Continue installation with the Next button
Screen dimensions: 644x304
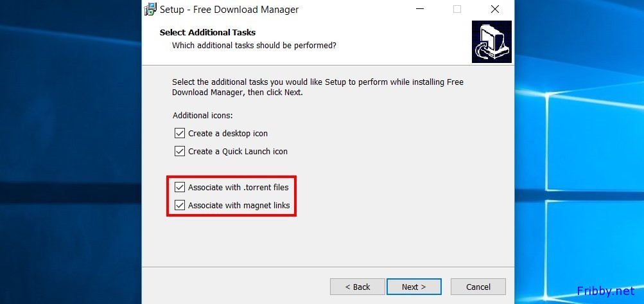pyautogui.click(x=414, y=287)
